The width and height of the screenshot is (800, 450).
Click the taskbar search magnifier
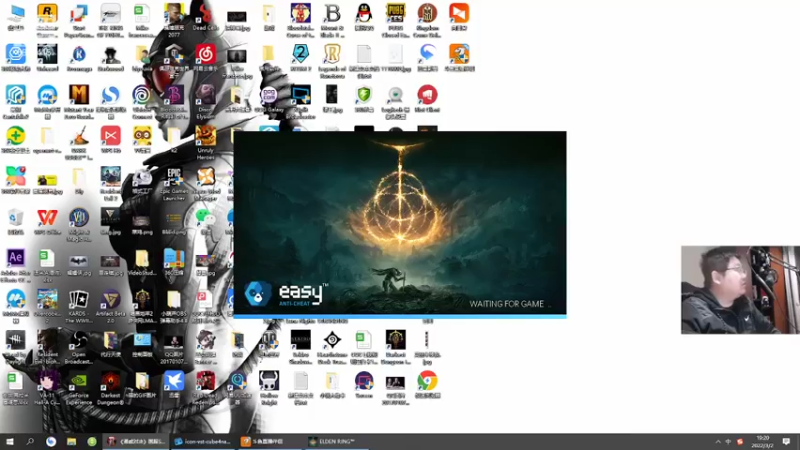pos(30,441)
